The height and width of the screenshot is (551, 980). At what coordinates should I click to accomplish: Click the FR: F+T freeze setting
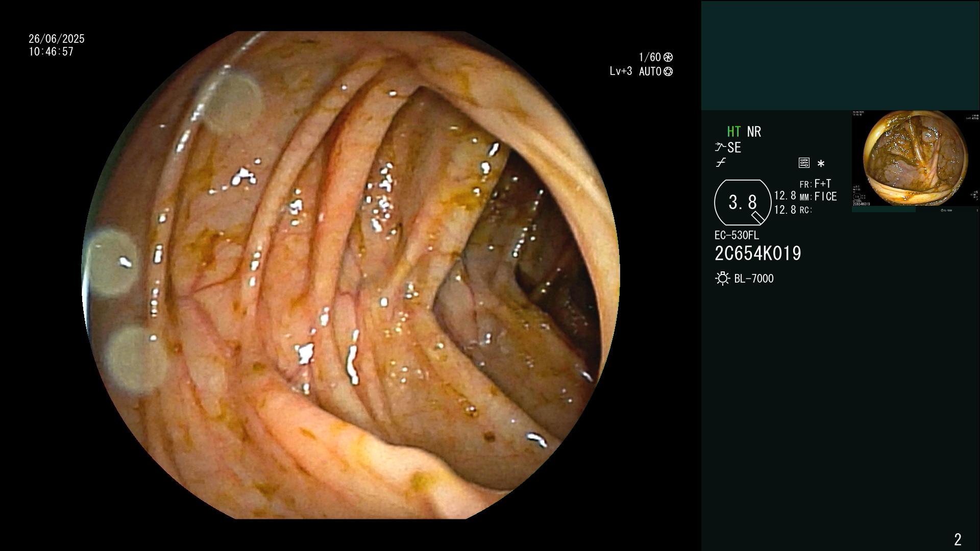[815, 184]
